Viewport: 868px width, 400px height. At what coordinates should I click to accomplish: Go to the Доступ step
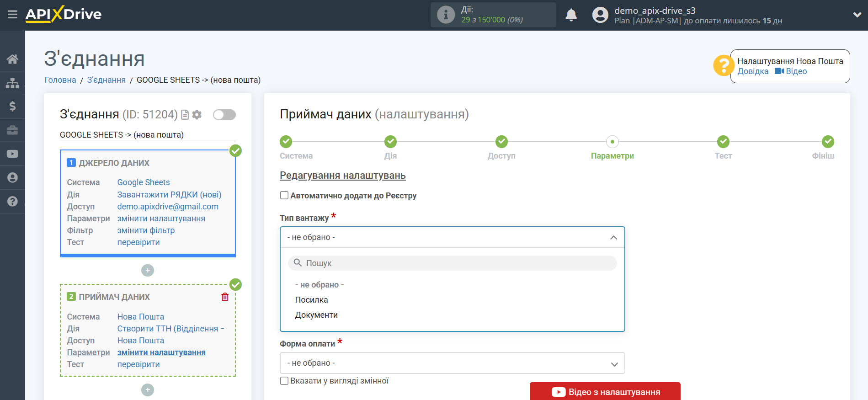(501, 142)
